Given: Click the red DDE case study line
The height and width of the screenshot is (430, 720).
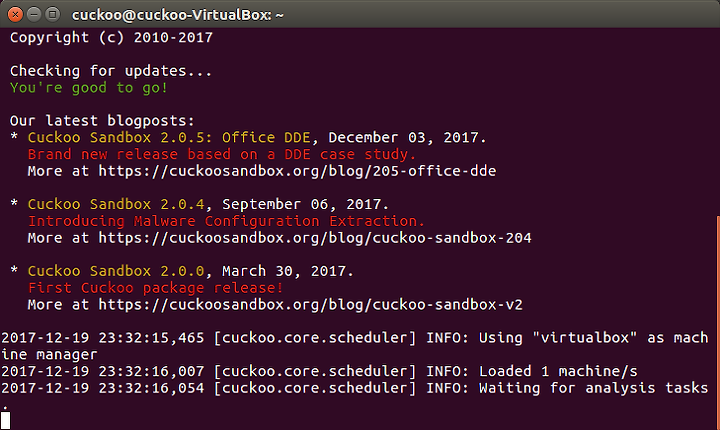Looking at the screenshot, I should tap(222, 154).
